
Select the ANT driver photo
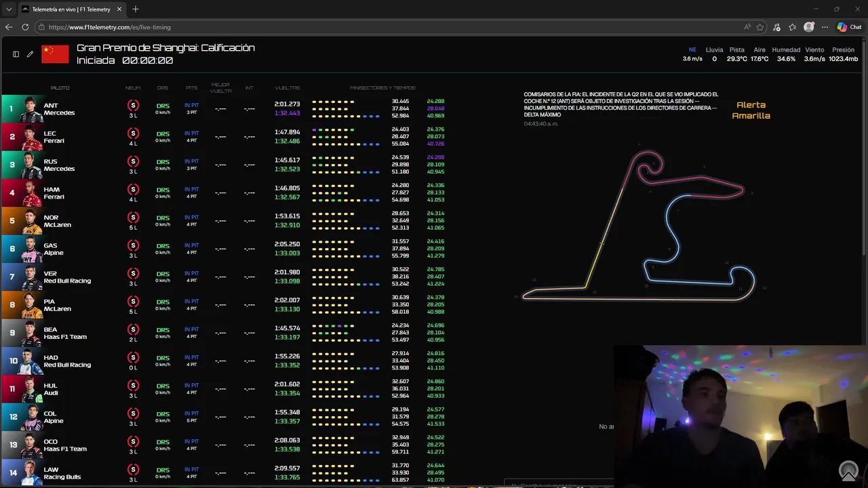tap(31, 109)
